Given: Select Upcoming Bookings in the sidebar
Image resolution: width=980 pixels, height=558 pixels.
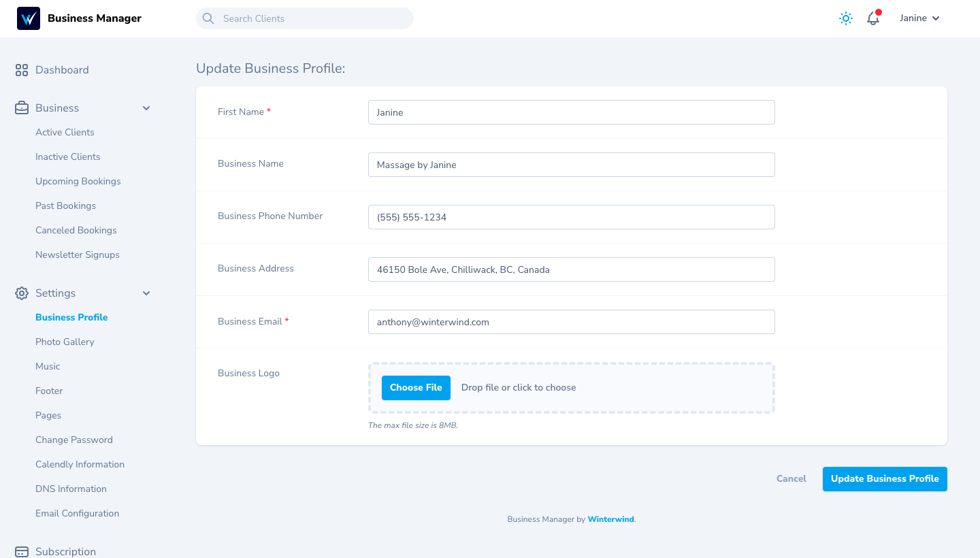Looking at the screenshot, I should pos(78,181).
